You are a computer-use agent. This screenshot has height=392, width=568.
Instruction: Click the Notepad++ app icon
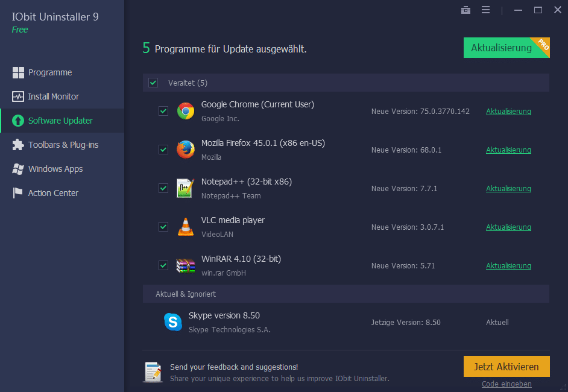tap(185, 188)
